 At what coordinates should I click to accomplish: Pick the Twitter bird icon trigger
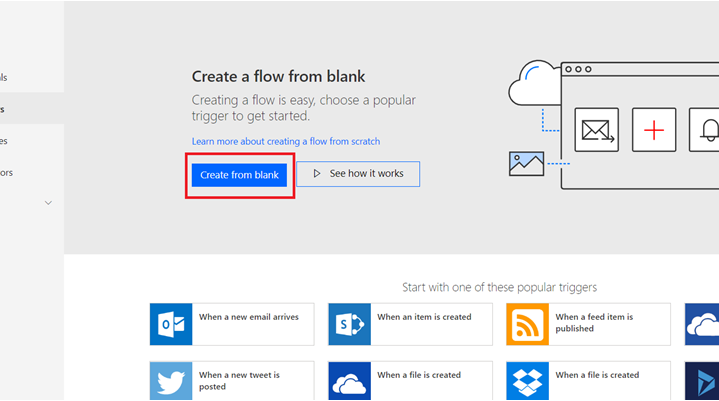(171, 381)
